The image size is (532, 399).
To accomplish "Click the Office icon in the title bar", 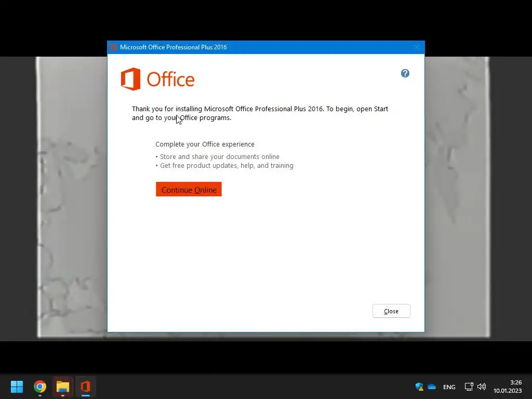I will (x=113, y=47).
